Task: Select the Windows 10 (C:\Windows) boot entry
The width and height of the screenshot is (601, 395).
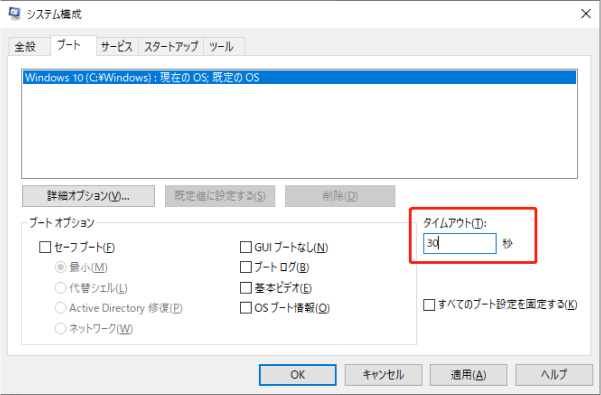Action: coord(299,77)
